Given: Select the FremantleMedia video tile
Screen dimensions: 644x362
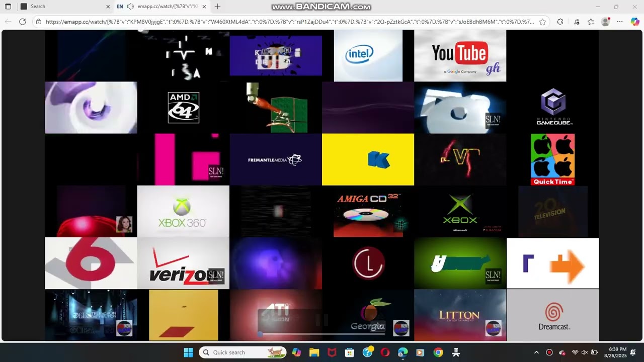Looking at the screenshot, I should click(276, 159).
